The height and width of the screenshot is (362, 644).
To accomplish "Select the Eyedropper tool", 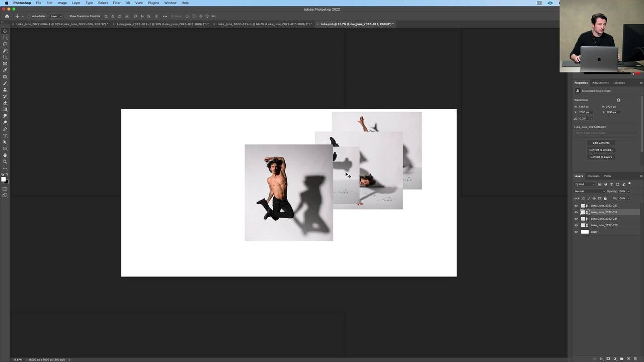I will click(5, 70).
